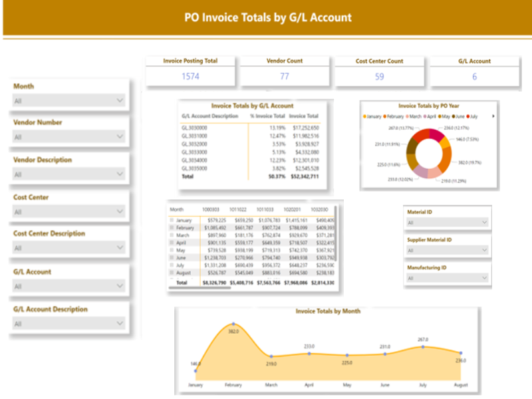This screenshot has height=399, width=532.
Task: Expand the August row icon in the matrix
Action: click(x=172, y=272)
